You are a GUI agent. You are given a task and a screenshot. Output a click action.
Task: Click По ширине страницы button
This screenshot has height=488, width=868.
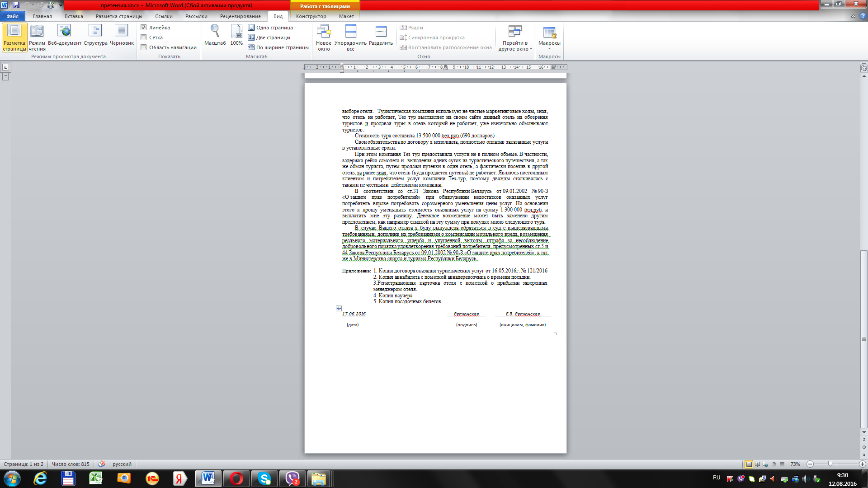click(278, 47)
